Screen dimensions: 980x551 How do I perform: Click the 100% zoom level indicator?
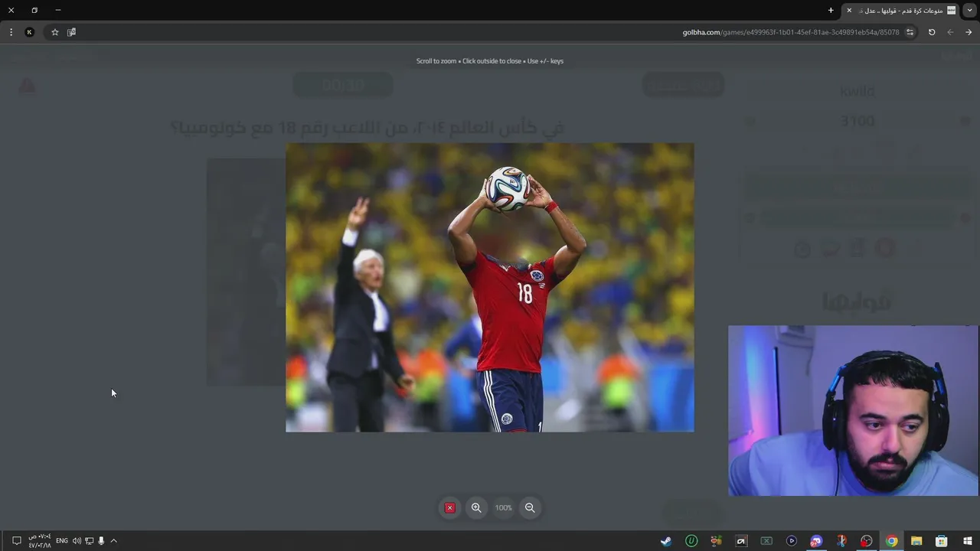[x=503, y=507]
